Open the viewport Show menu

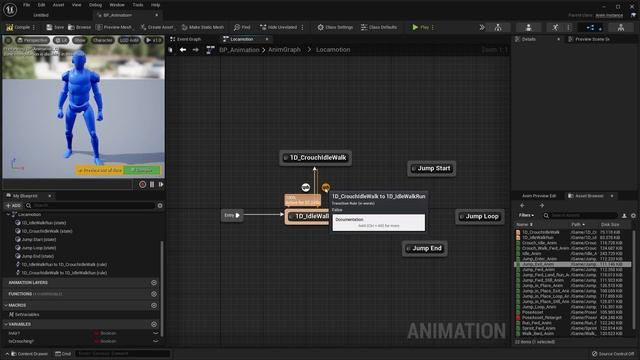(x=80, y=40)
